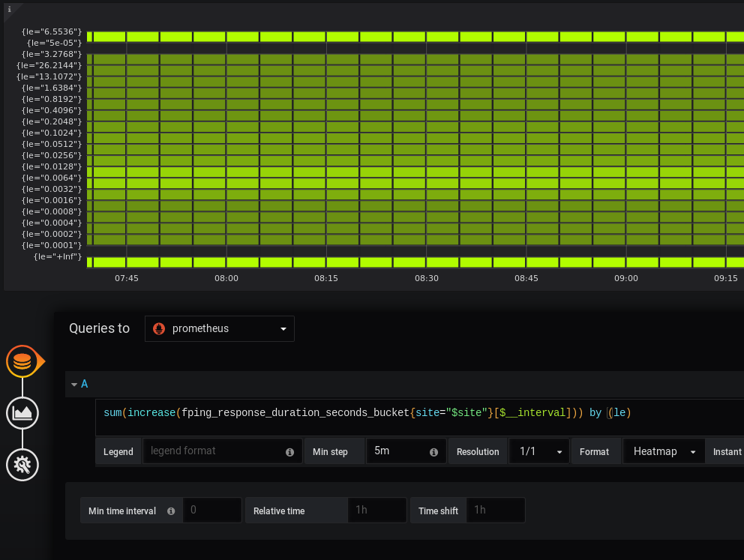The width and height of the screenshot is (744, 560).
Task: Focus the Min time interval input
Action: tap(212, 511)
